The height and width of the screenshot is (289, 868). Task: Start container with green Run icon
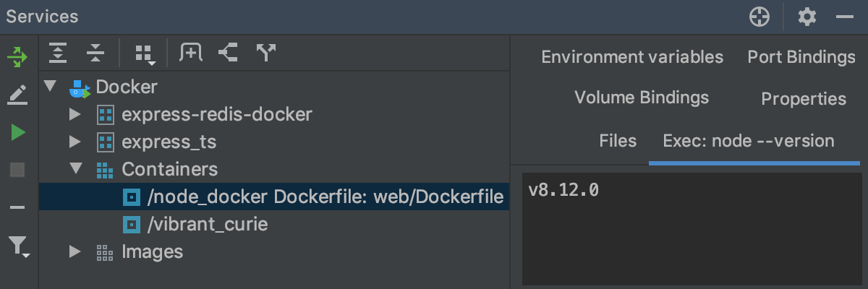[x=17, y=132]
